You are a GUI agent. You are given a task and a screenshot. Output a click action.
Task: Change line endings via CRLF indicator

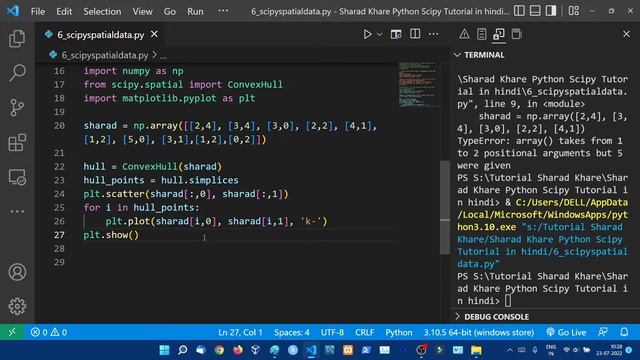(x=364, y=332)
